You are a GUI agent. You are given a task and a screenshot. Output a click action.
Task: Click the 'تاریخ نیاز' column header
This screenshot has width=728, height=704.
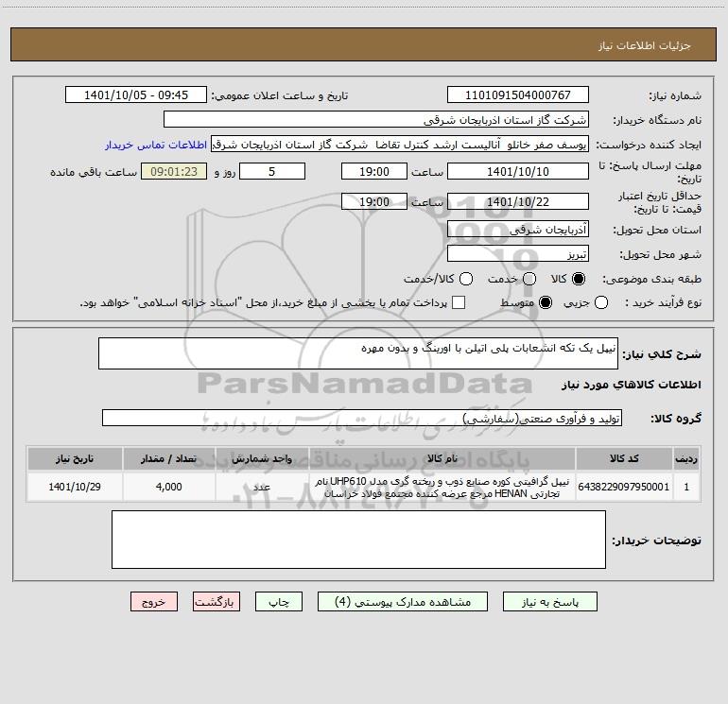pos(75,458)
